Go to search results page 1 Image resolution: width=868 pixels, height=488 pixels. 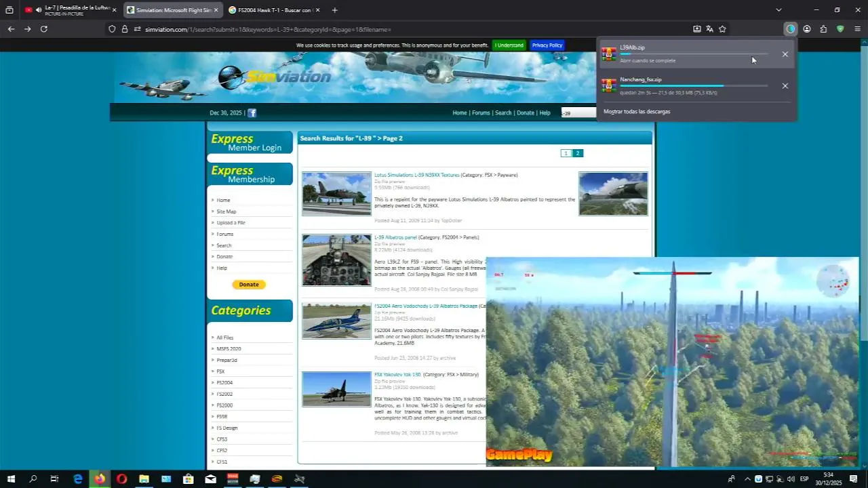(566, 153)
